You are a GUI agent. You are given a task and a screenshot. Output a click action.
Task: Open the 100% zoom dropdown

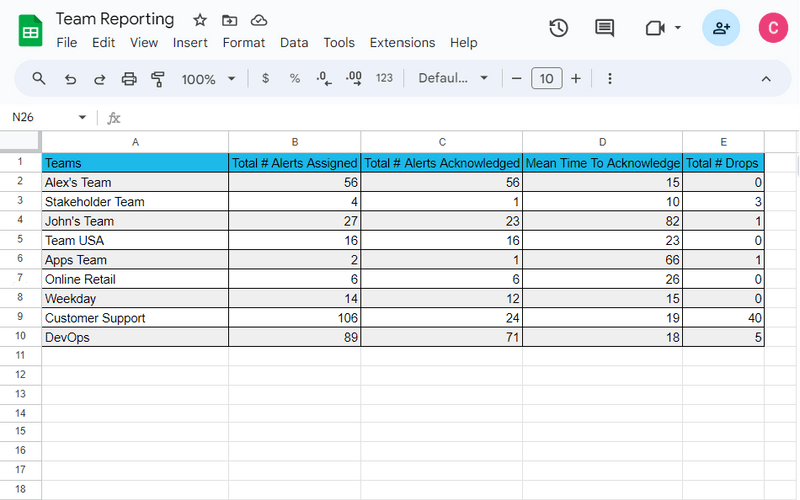click(208, 79)
